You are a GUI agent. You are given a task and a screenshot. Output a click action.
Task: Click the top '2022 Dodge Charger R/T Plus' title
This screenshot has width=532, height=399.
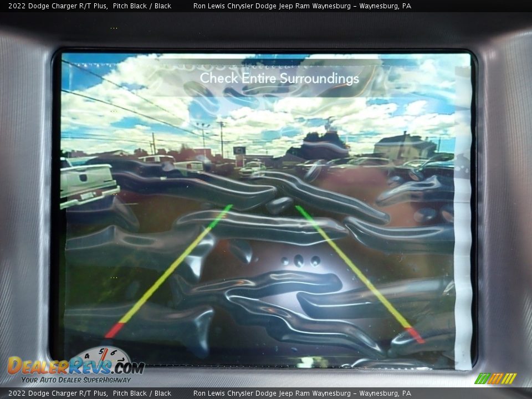58,6
